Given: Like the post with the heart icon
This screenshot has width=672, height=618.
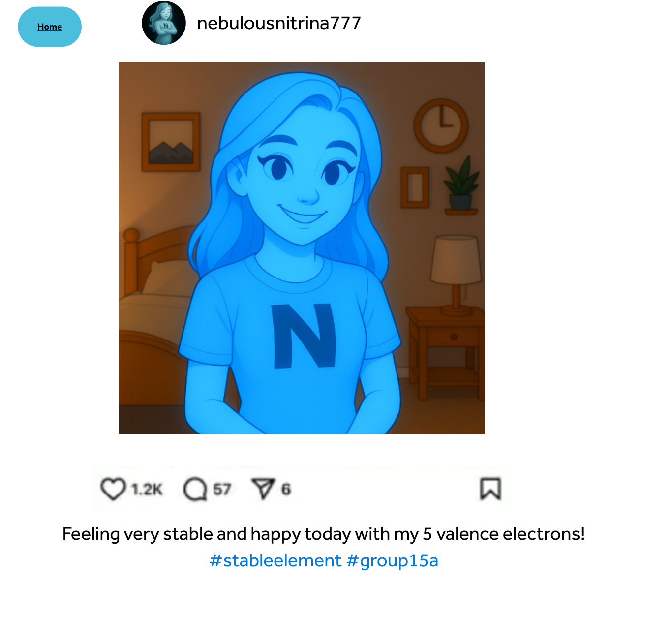Looking at the screenshot, I should point(113,489).
